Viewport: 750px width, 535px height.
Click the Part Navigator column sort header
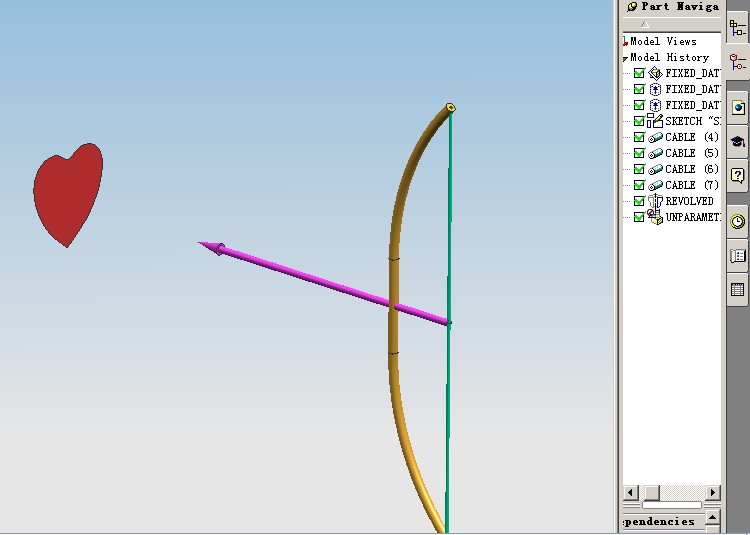(671, 23)
